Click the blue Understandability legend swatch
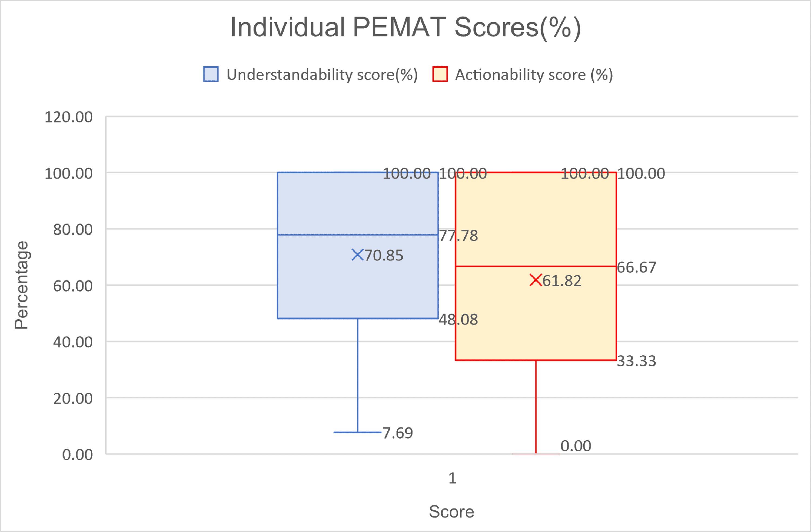The height and width of the screenshot is (532, 811). pos(211,74)
